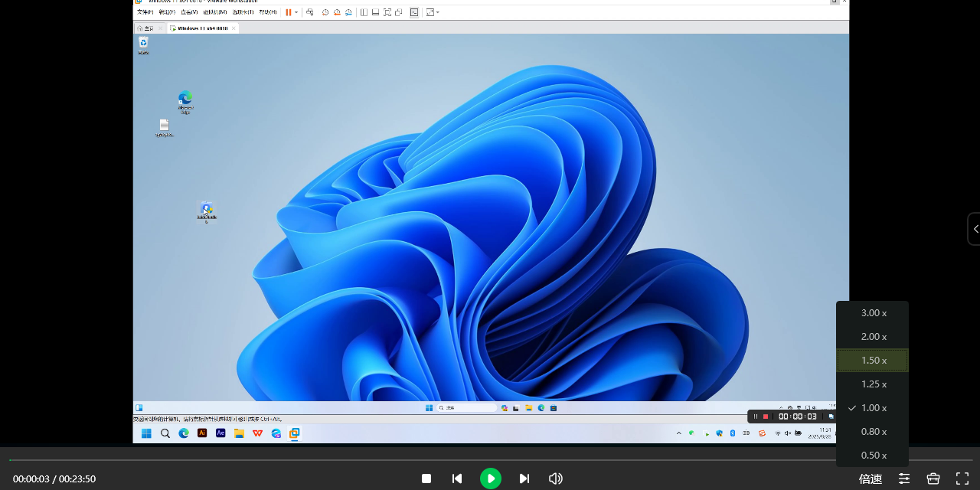Image resolution: width=980 pixels, height=490 pixels.
Task: Open the 查看(V) menu in VMware
Action: (189, 12)
